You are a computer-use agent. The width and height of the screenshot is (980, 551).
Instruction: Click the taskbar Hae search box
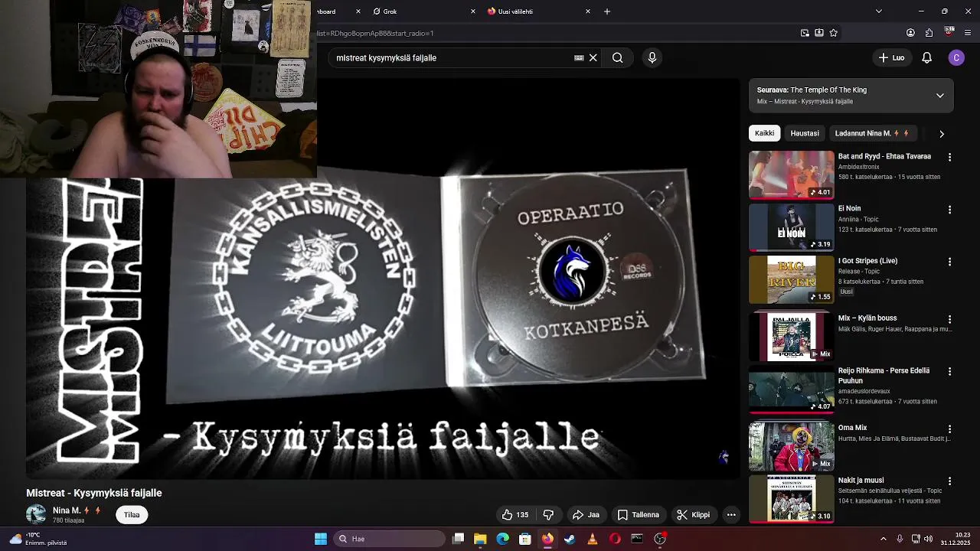point(390,539)
